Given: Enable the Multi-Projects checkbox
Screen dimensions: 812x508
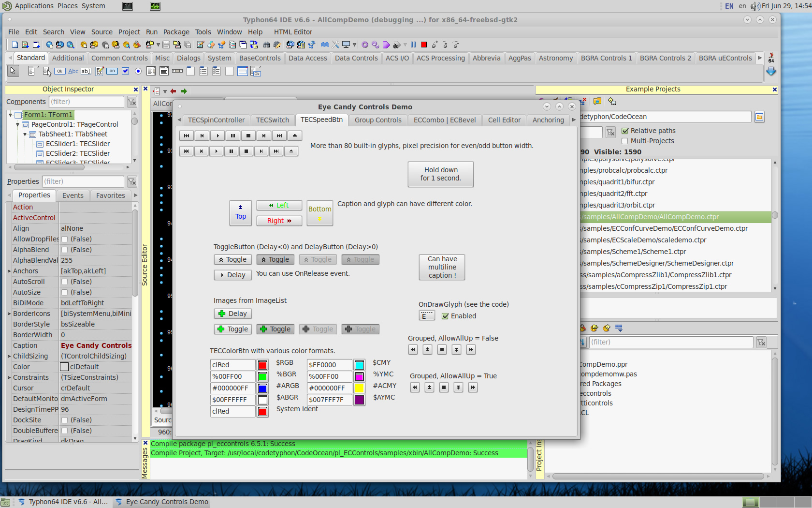Looking at the screenshot, I should click(x=625, y=141).
